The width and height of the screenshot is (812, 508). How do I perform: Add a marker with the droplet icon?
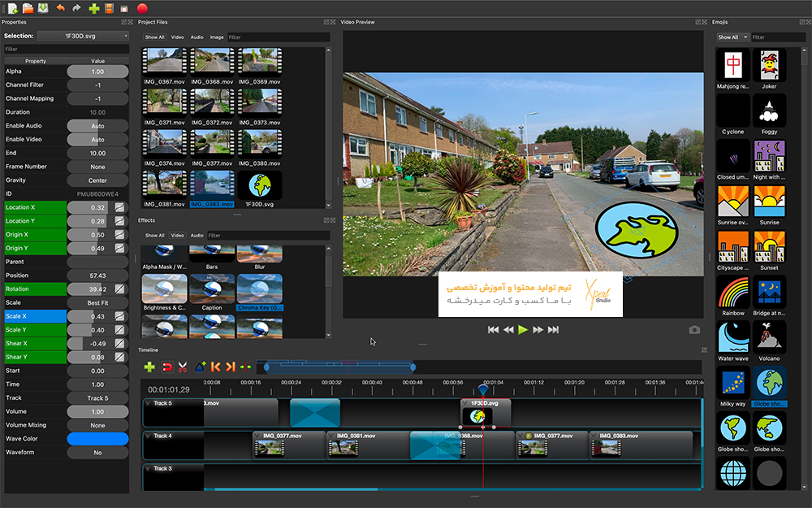[200, 367]
